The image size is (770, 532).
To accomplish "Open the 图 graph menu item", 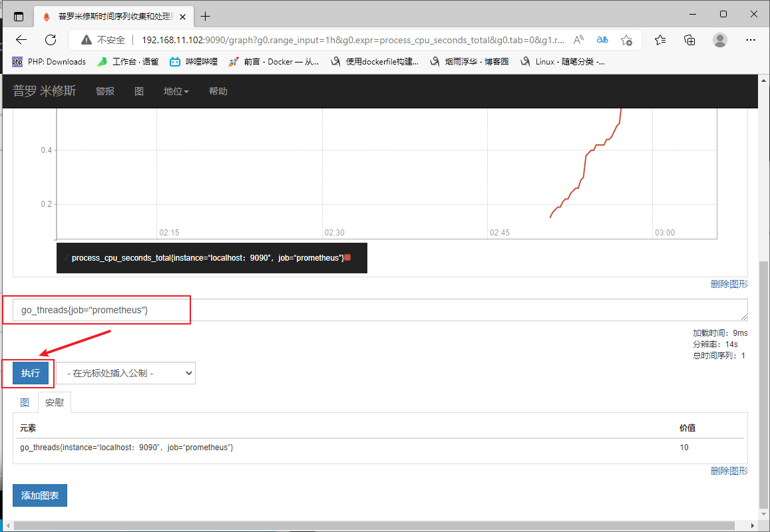I will (139, 91).
